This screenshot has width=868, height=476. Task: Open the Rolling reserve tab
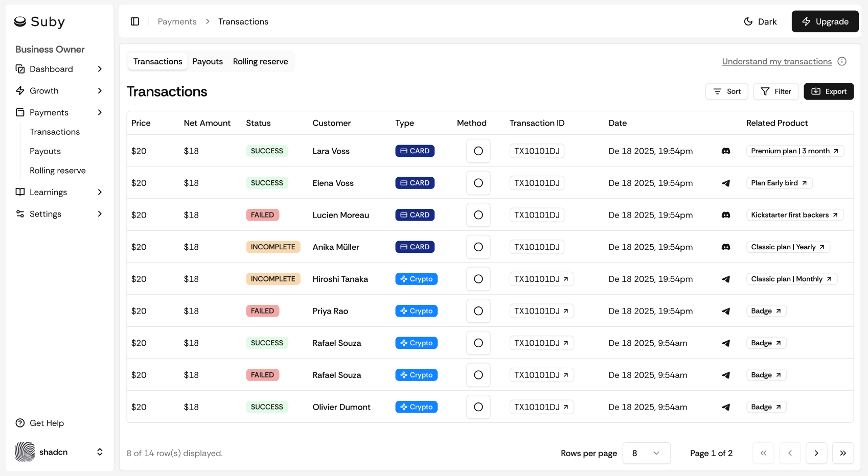pyautogui.click(x=260, y=61)
